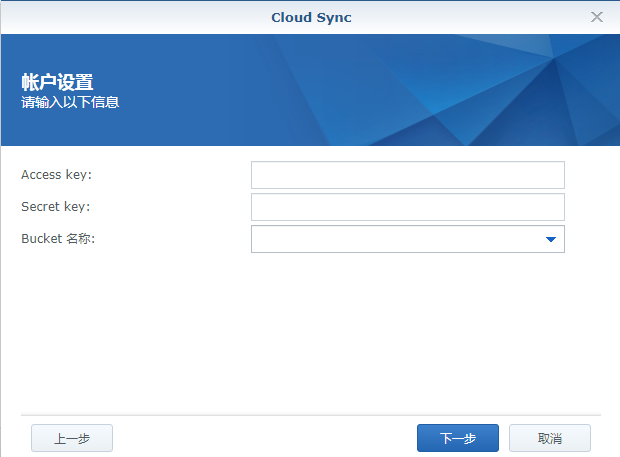Click the Bucket 名称 label
Screen dimensions: 620x457
point(58,239)
